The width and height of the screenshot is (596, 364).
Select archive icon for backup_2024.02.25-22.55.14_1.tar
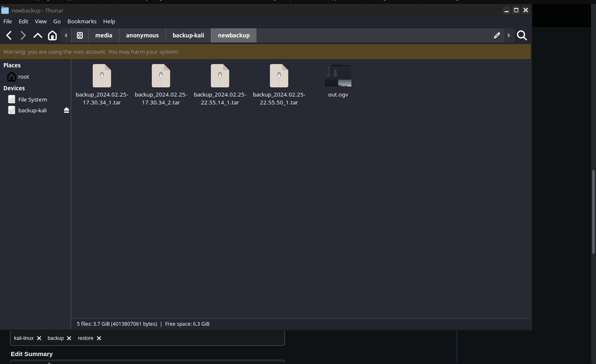220,76
